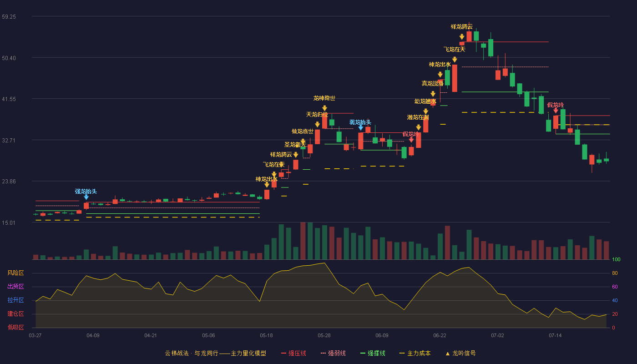
Task: Click the 07-02 date label
Action: [x=497, y=335]
